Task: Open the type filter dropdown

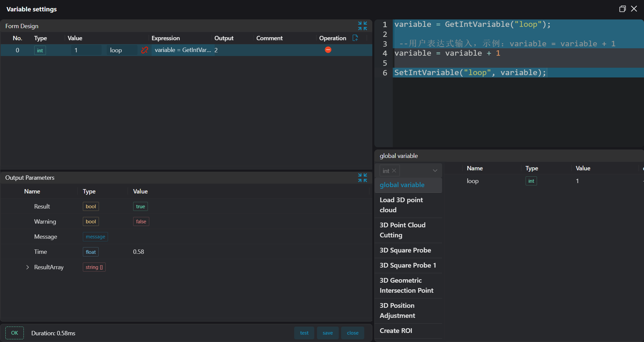Action: pyautogui.click(x=435, y=171)
